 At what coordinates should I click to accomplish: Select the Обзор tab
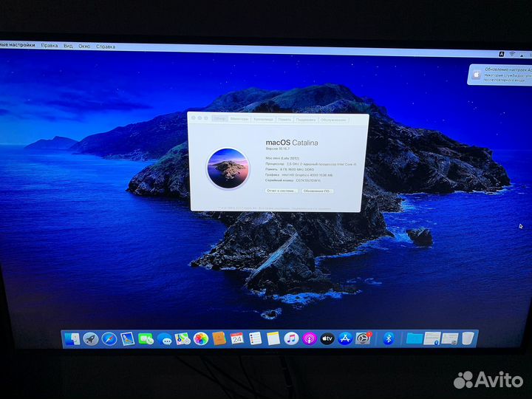[219, 119]
